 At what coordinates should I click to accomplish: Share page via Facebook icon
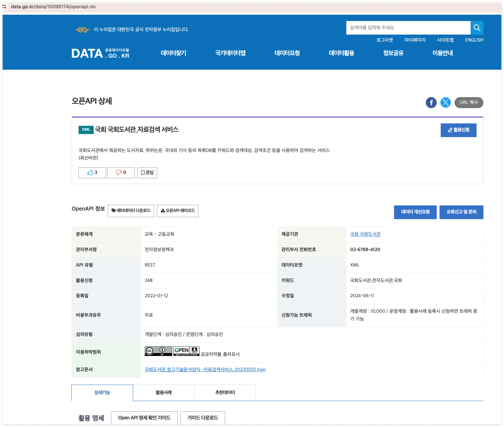pos(431,103)
